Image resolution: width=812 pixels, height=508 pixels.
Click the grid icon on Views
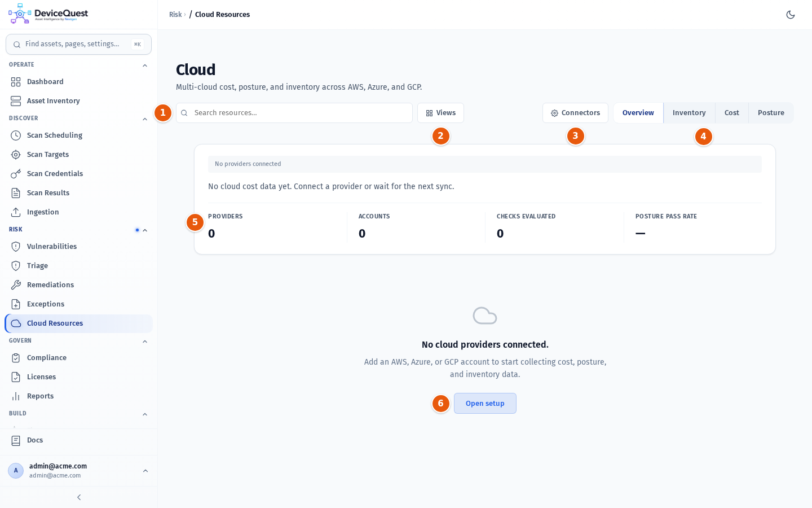(429, 113)
